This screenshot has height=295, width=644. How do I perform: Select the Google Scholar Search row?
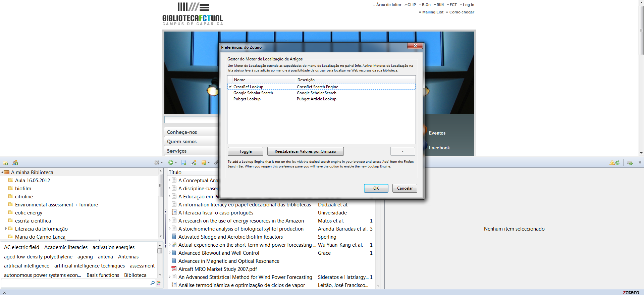[321, 93]
